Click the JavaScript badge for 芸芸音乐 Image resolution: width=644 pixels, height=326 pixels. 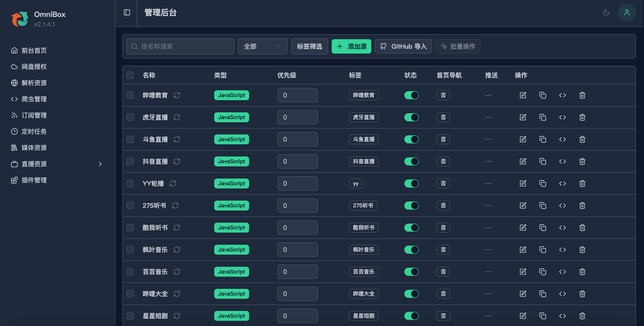pyautogui.click(x=232, y=272)
